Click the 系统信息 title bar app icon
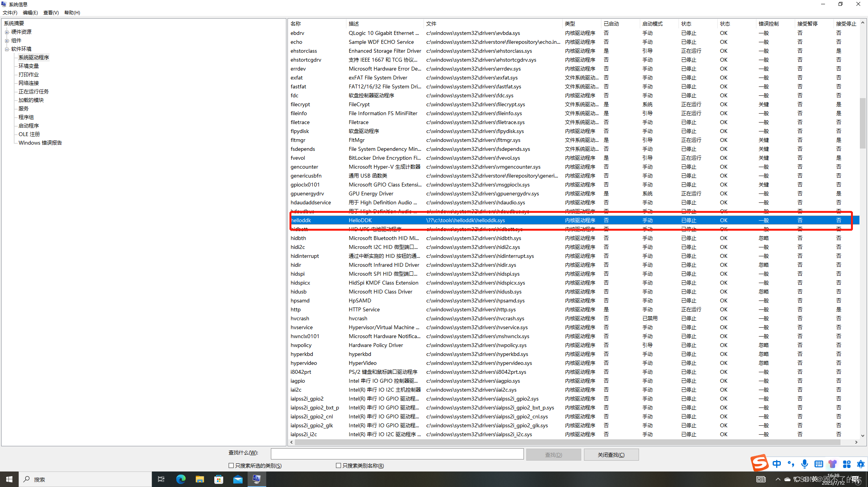Image resolution: width=868 pixels, height=487 pixels. [x=4, y=4]
